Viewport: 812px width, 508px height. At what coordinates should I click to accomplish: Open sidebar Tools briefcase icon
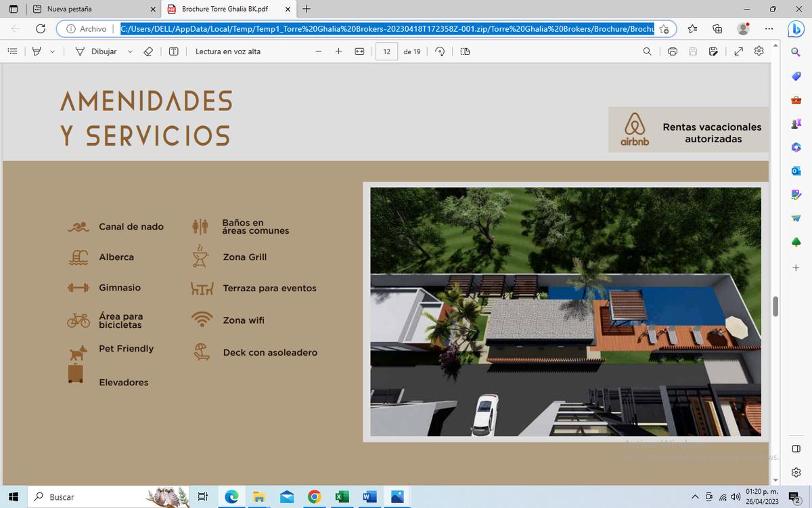pos(796,100)
